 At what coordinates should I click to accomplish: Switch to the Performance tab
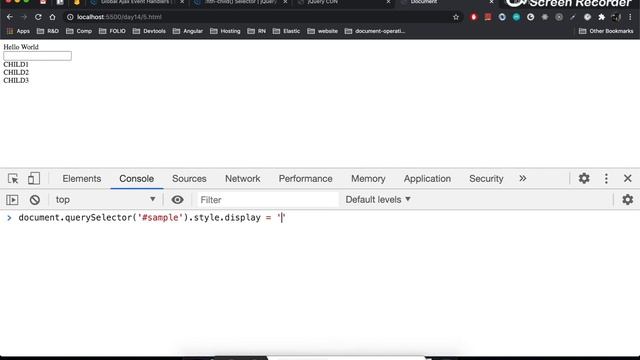(305, 178)
